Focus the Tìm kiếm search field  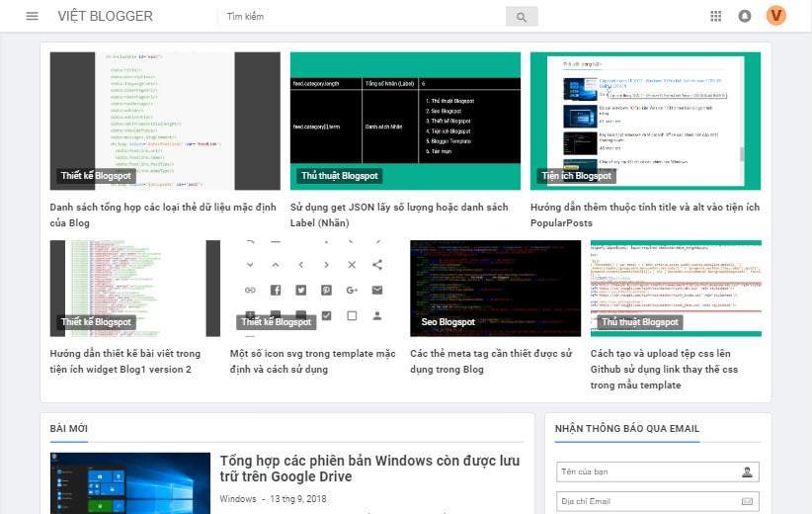coord(362,17)
